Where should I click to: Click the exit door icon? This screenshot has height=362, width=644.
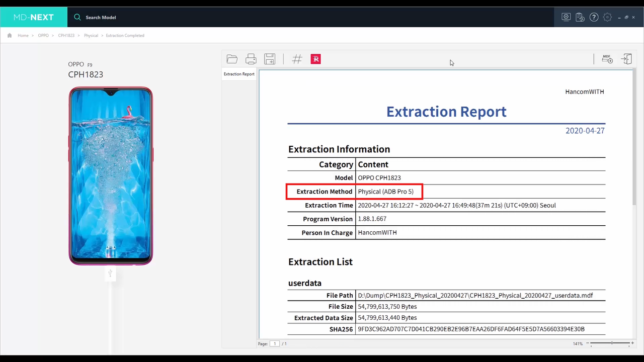626,59
